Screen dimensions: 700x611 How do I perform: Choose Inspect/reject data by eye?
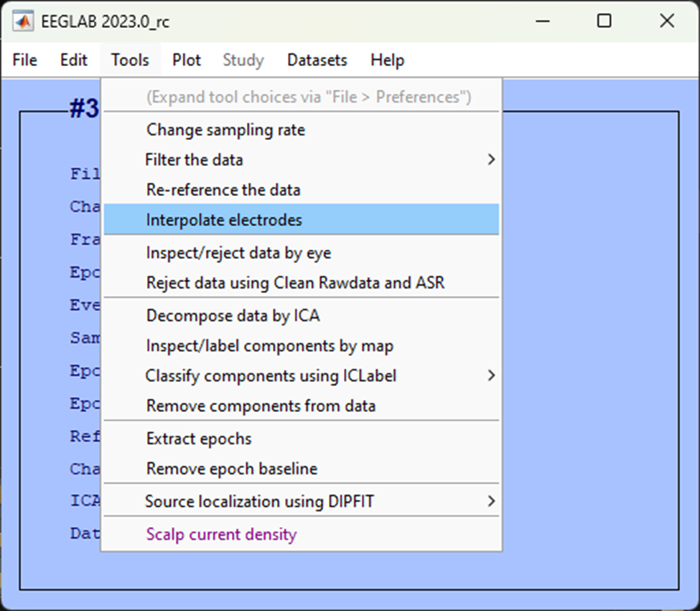[x=238, y=253]
